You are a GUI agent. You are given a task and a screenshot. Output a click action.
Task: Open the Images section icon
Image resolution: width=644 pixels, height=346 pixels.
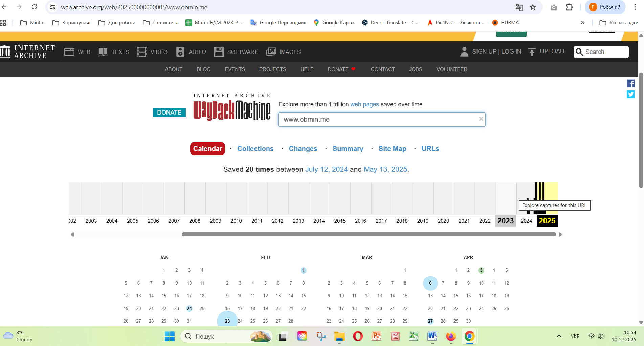271,52
